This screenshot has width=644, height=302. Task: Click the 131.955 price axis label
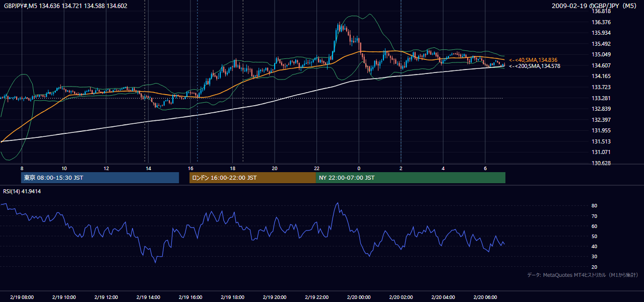(601, 131)
